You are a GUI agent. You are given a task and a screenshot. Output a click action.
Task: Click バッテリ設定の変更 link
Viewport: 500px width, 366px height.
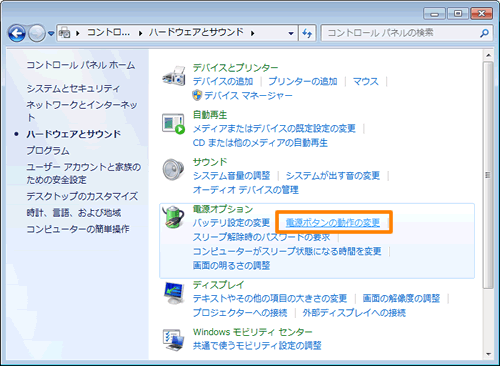pos(231,223)
